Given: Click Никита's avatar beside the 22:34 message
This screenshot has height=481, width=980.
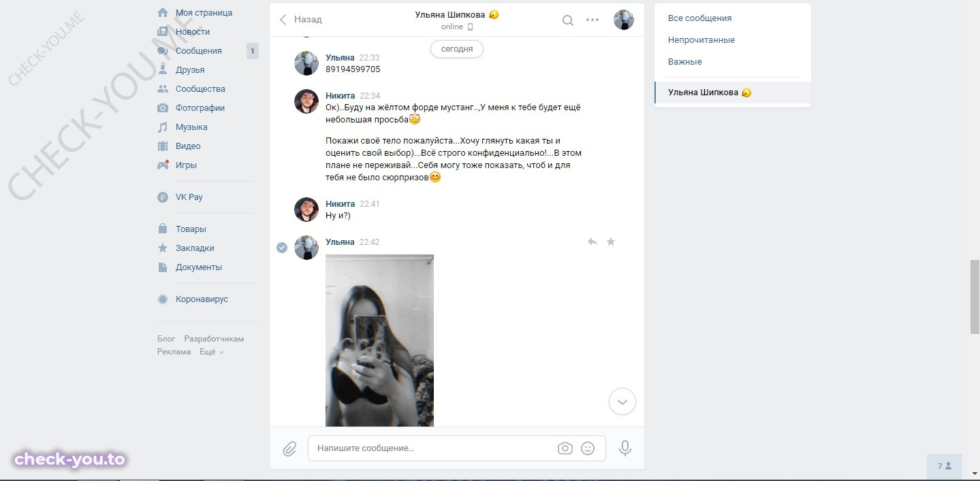Looking at the screenshot, I should 306,101.
